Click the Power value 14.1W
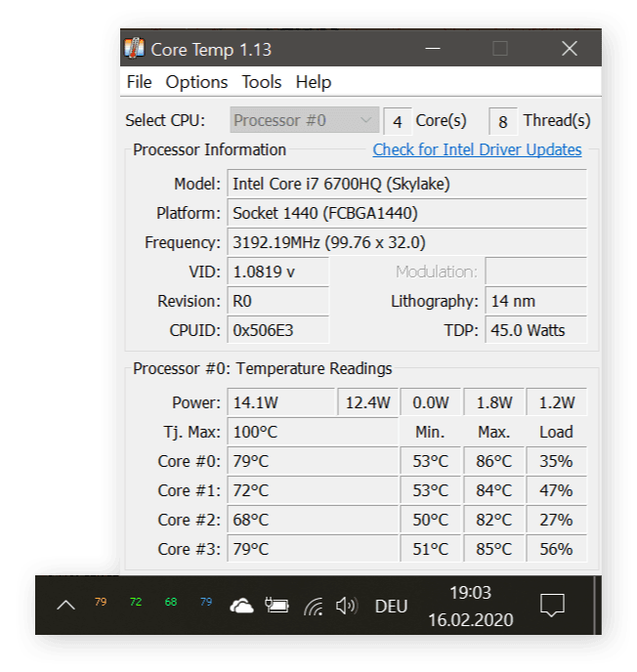Image resolution: width=637 pixels, height=672 pixels. point(280,402)
